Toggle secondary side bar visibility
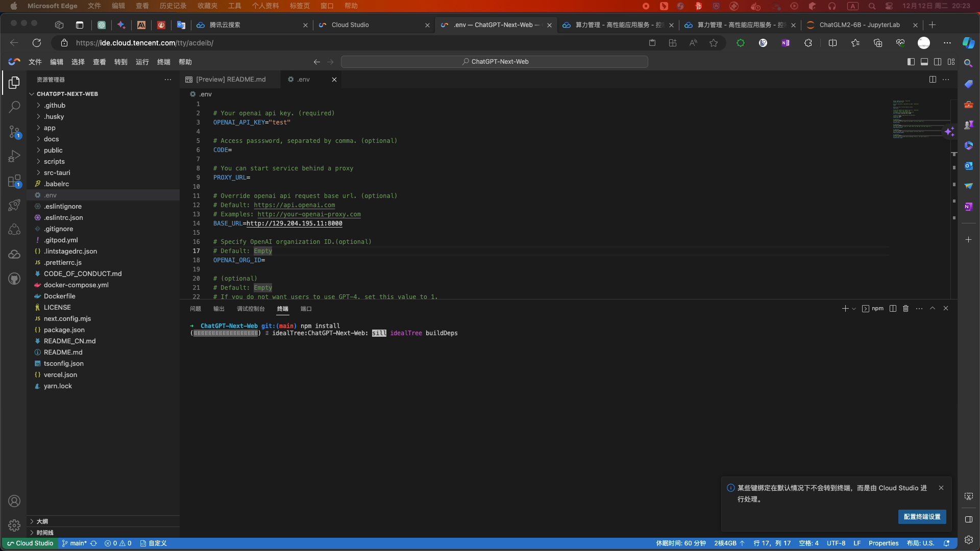The image size is (980, 551). coord(938,62)
